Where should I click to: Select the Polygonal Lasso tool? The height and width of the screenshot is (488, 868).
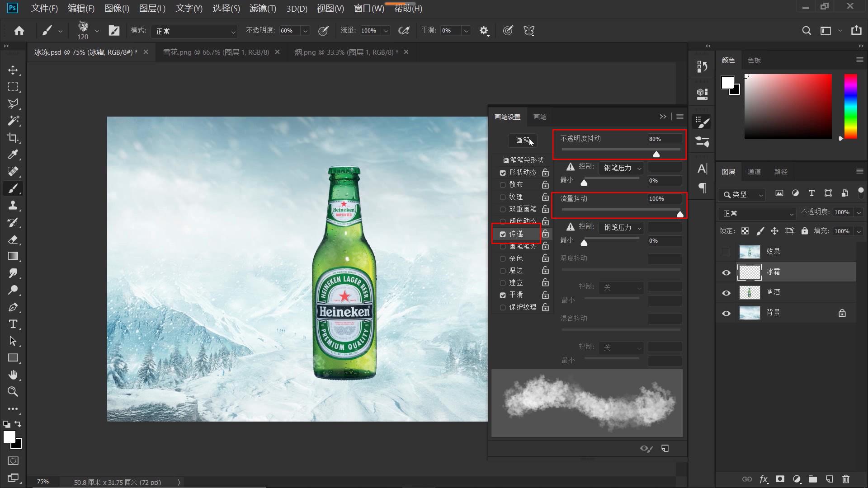point(13,104)
